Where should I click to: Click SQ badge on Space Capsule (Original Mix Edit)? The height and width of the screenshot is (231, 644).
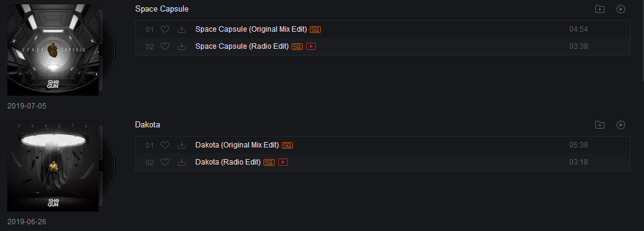pos(315,30)
